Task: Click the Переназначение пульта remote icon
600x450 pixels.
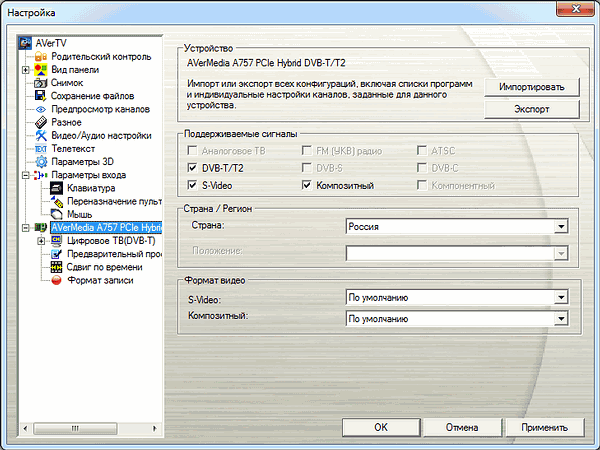Action: (x=57, y=201)
